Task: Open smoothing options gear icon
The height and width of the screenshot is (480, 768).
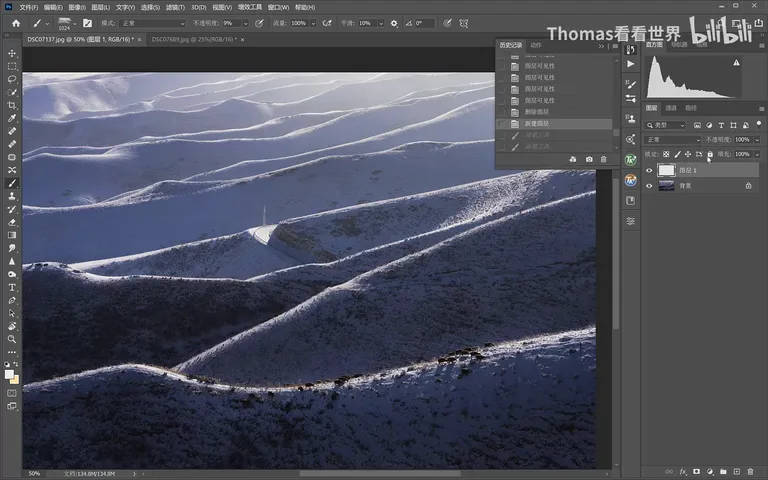Action: click(x=394, y=23)
